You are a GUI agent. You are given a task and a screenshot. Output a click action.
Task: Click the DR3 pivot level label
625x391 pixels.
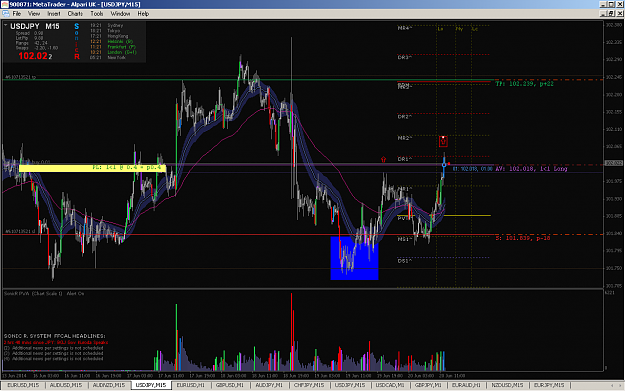pyautogui.click(x=405, y=57)
